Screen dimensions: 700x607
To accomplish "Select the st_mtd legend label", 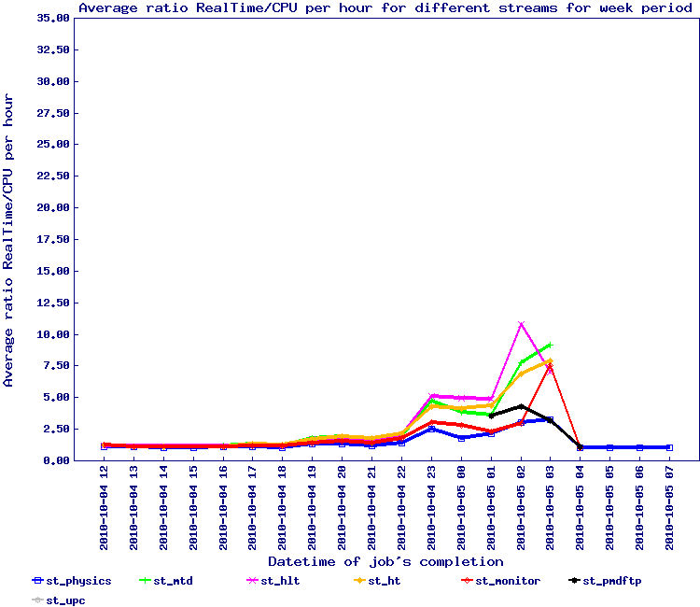I will click(x=174, y=581).
